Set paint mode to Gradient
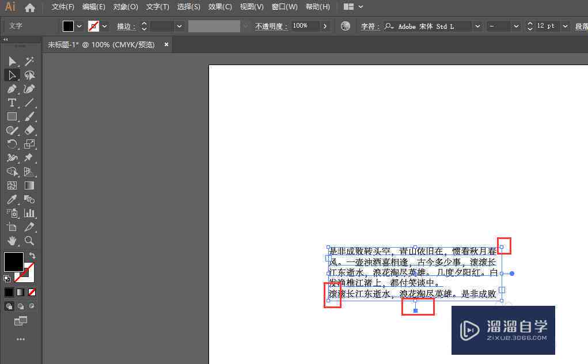This screenshot has width=588, height=364. (21, 292)
